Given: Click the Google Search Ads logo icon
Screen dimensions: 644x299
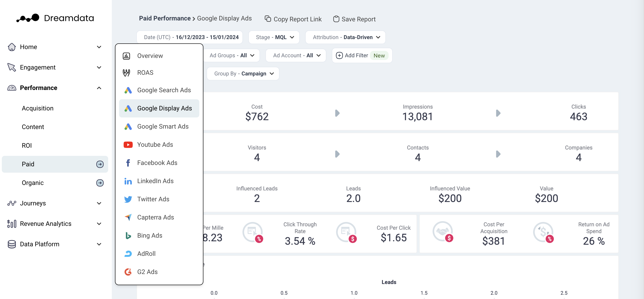Looking at the screenshot, I should click(x=128, y=90).
